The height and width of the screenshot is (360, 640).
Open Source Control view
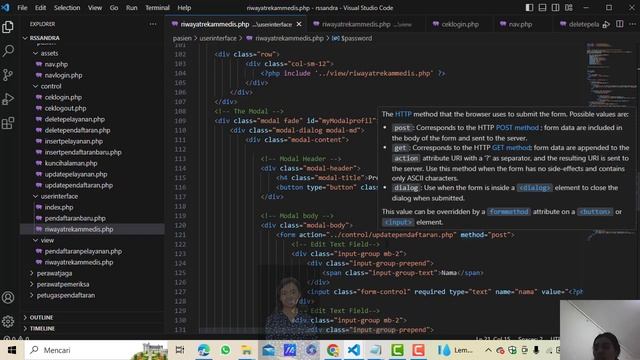pos(8,75)
